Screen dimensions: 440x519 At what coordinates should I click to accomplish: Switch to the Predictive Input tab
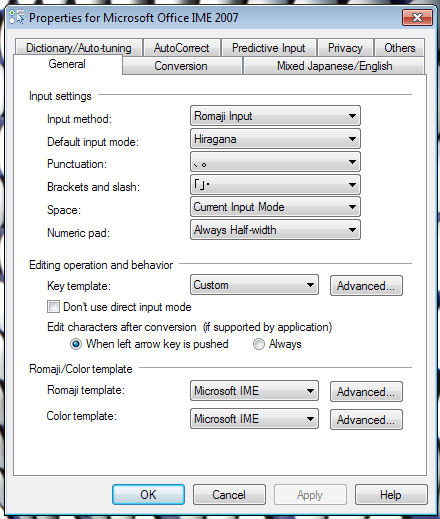coord(269,48)
